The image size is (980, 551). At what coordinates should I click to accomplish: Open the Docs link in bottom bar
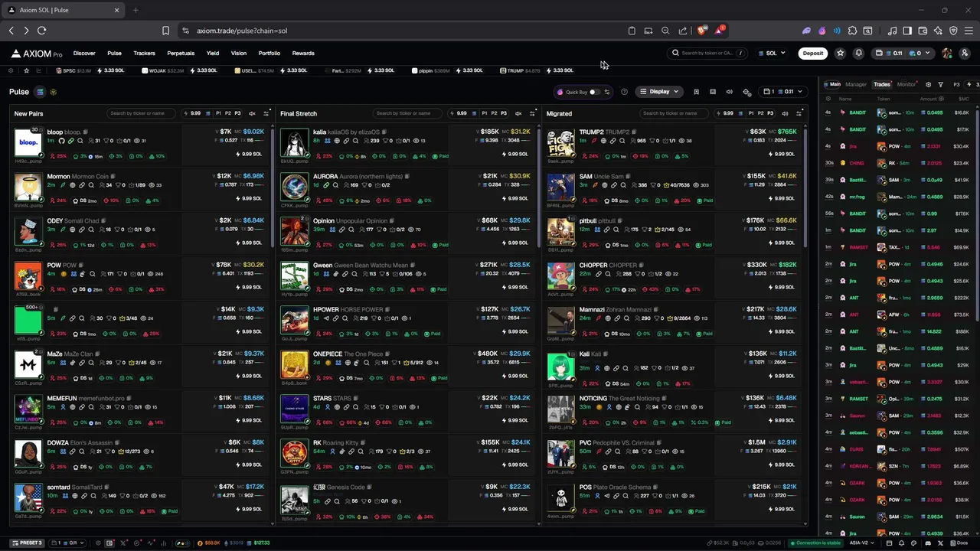(x=959, y=543)
